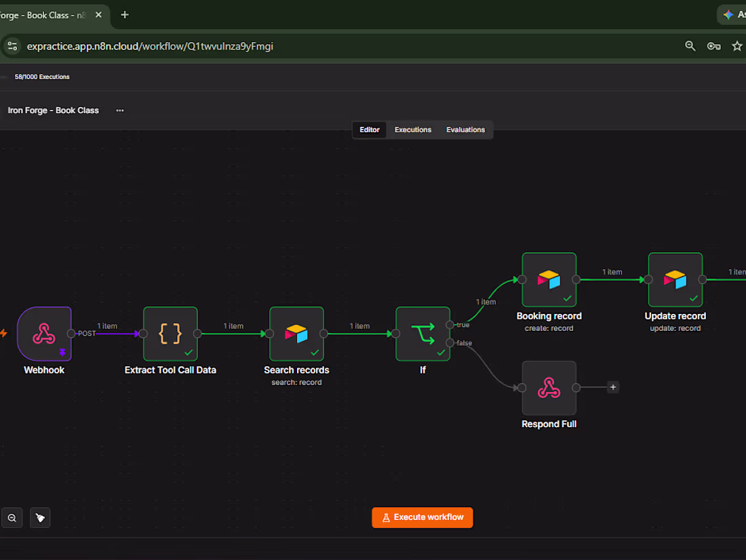
Task: Open workflow options three-dot menu
Action: 120,111
